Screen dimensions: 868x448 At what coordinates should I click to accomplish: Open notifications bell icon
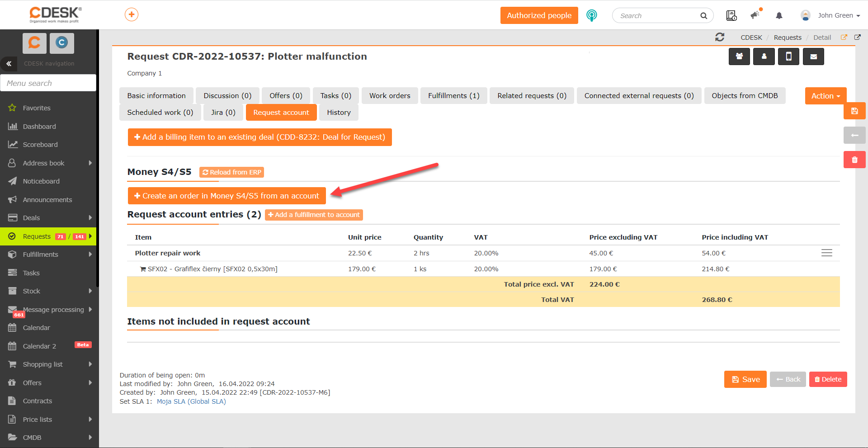(x=779, y=15)
